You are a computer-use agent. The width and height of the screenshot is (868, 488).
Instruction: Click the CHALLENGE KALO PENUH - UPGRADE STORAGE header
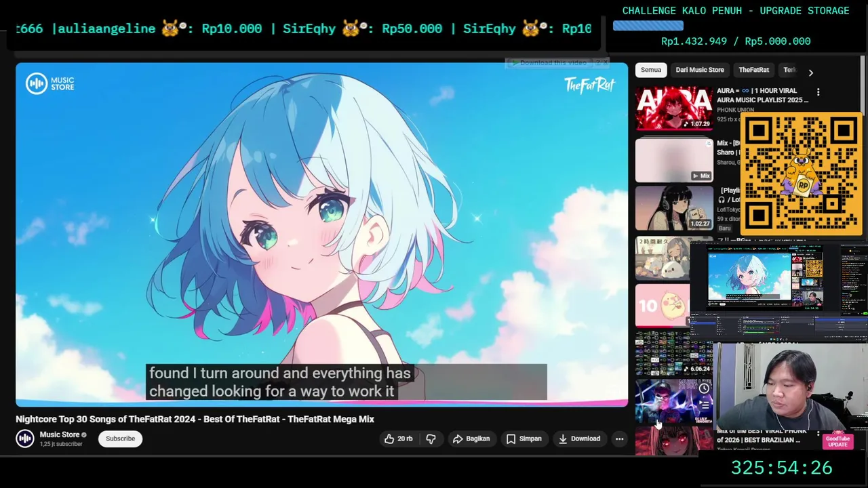[x=736, y=11]
